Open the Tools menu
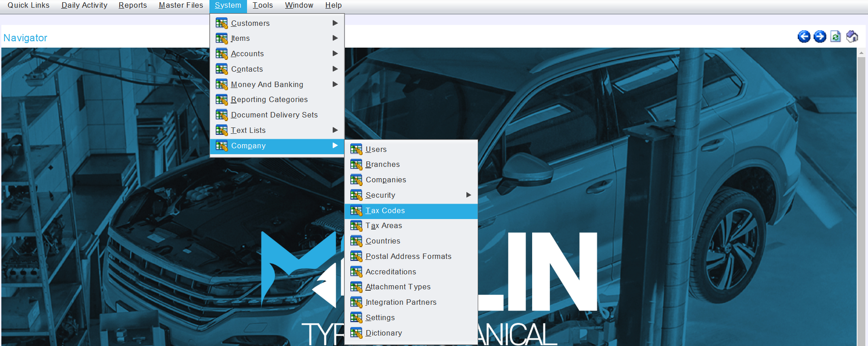The width and height of the screenshot is (868, 346). click(x=263, y=5)
